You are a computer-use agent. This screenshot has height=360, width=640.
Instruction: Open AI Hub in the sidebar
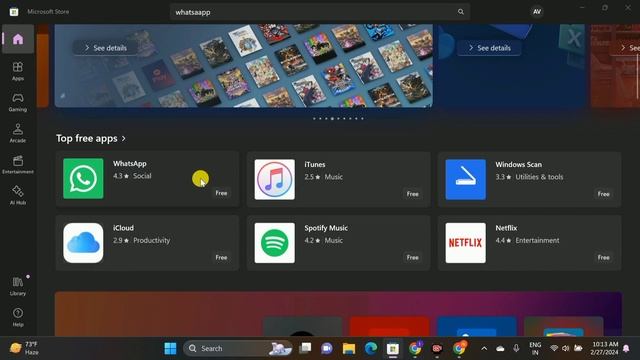pos(18,195)
